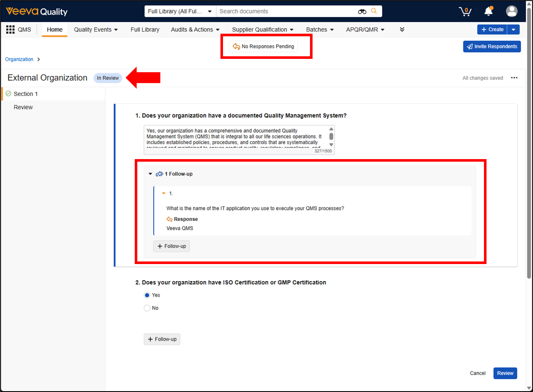
Task: Open the Full Library search scope dropdown
Action: pos(180,12)
